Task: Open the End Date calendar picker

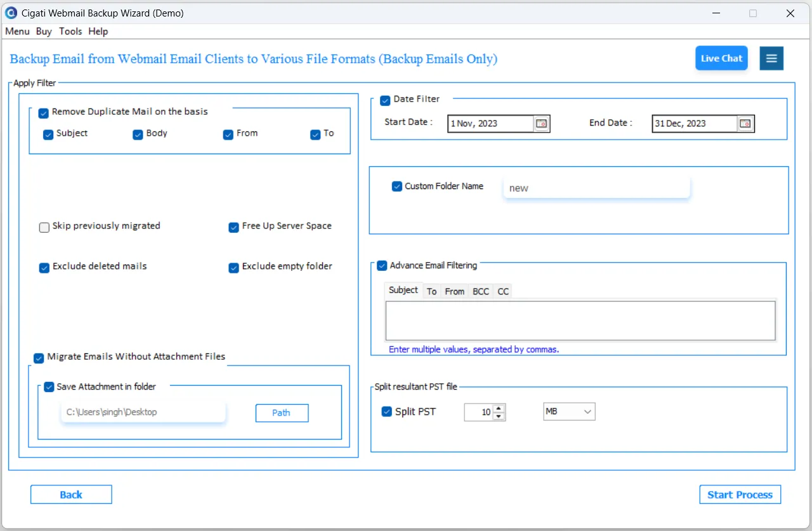Action: (745, 124)
